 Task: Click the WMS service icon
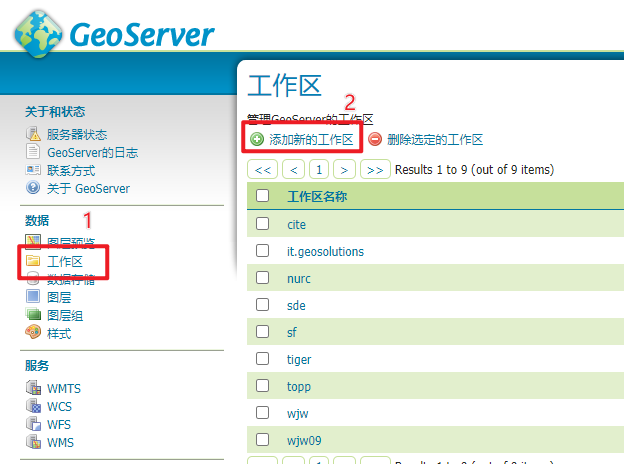[x=33, y=442]
